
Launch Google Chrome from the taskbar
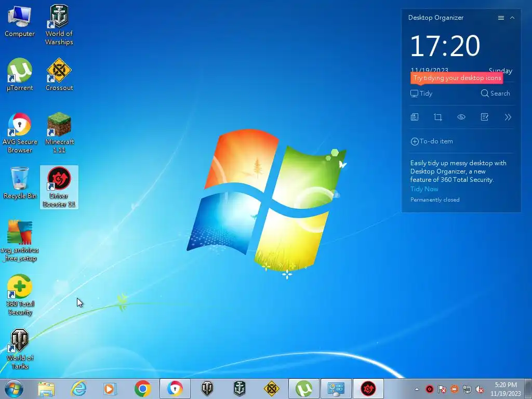(x=142, y=389)
